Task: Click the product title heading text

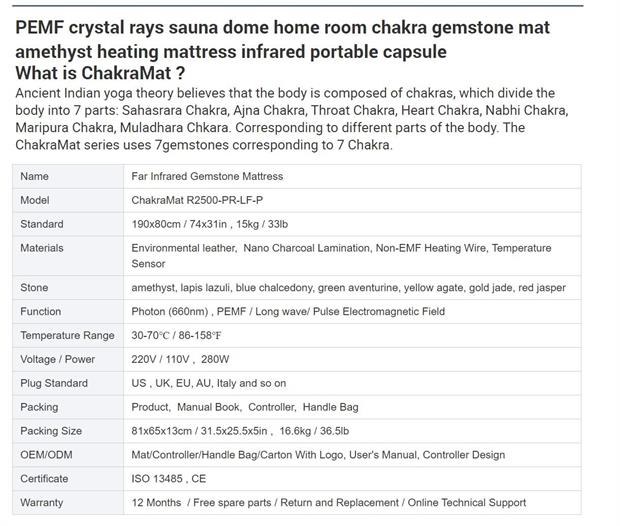Action: pos(282,40)
